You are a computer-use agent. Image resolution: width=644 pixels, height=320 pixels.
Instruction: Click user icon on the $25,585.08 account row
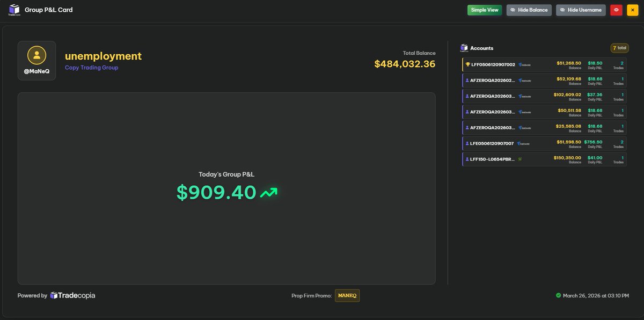coord(467,128)
